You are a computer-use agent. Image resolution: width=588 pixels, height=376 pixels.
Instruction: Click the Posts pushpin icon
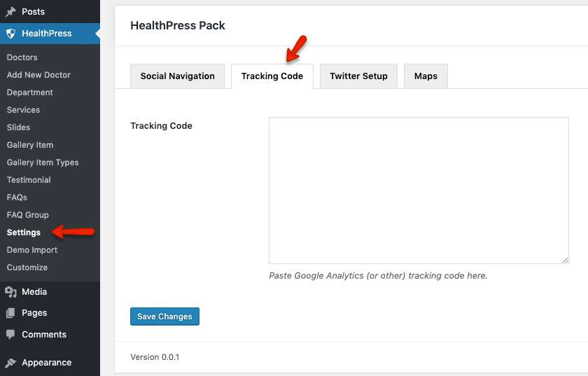click(x=10, y=12)
